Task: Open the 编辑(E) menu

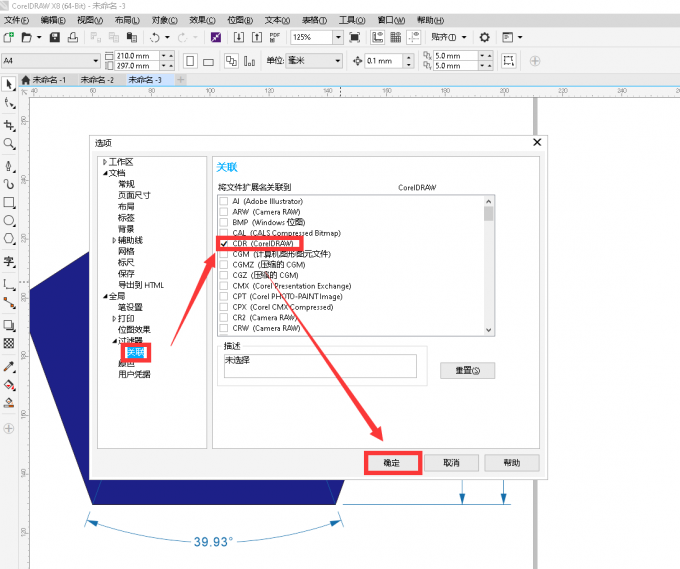Action: (x=53, y=20)
